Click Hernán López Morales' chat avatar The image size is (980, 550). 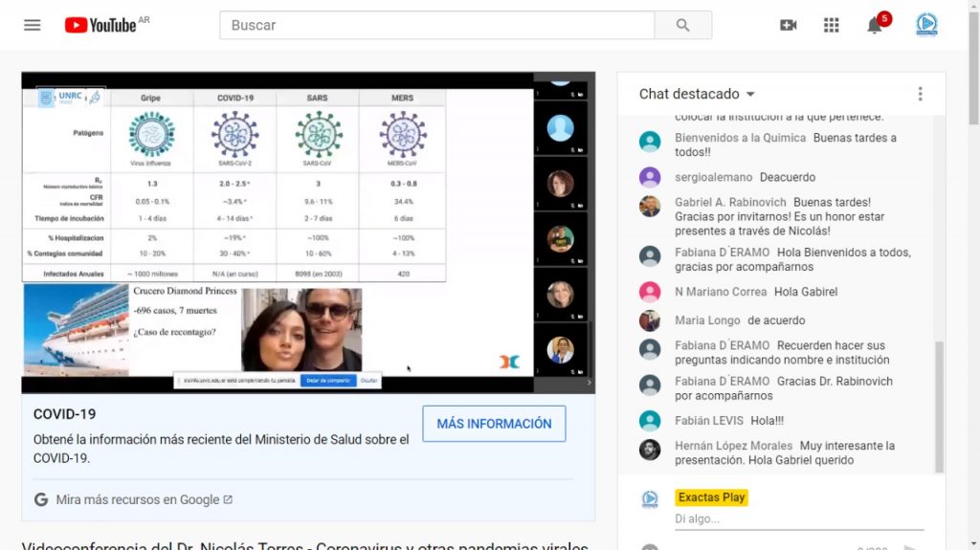point(650,450)
